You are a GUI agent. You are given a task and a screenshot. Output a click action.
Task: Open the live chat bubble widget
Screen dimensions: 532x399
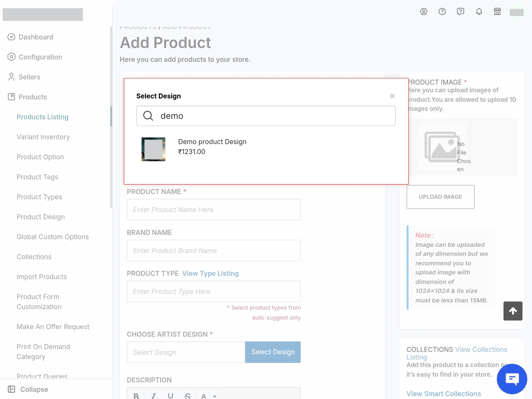(512, 379)
